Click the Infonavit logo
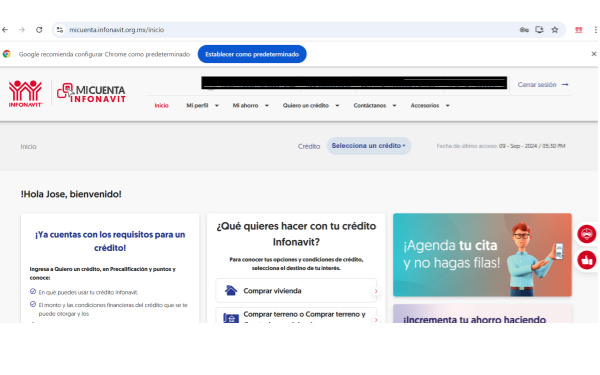The image size is (600, 375). 25,93
